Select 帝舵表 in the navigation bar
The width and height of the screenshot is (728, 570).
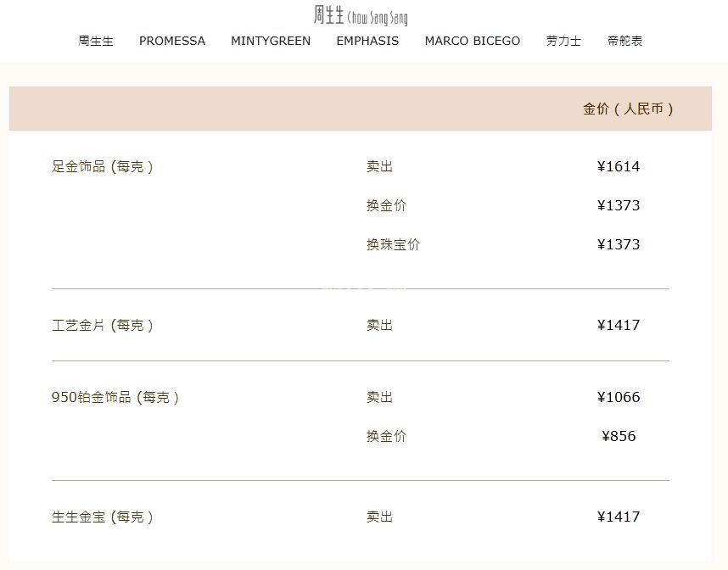coord(625,41)
